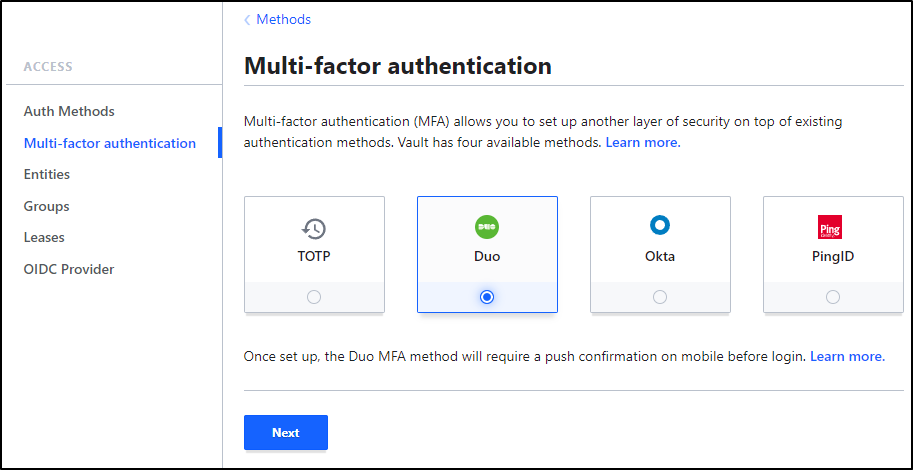Click the red Ping Identity logo
This screenshot has height=470, width=913.
click(x=830, y=227)
